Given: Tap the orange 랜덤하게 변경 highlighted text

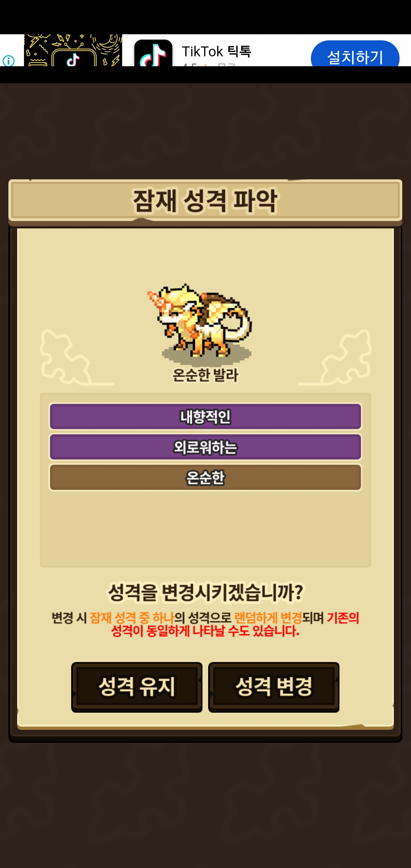Looking at the screenshot, I should pos(268,617).
